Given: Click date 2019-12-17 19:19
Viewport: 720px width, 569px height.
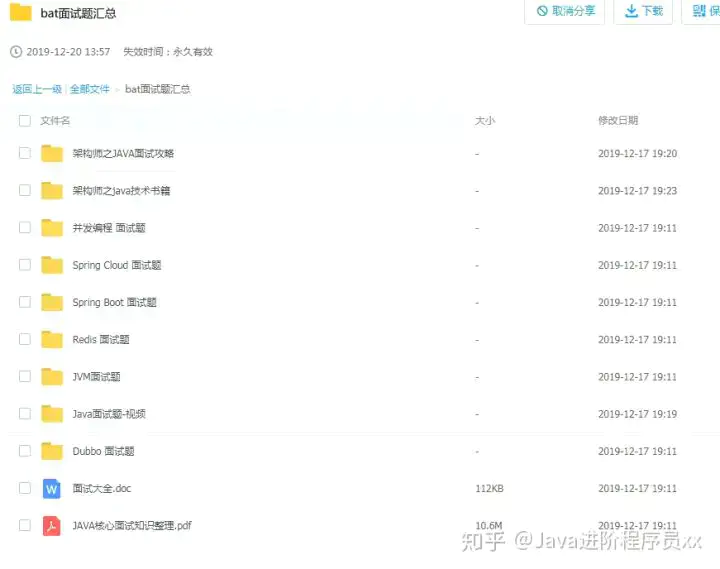Looking at the screenshot, I should pos(637,414).
